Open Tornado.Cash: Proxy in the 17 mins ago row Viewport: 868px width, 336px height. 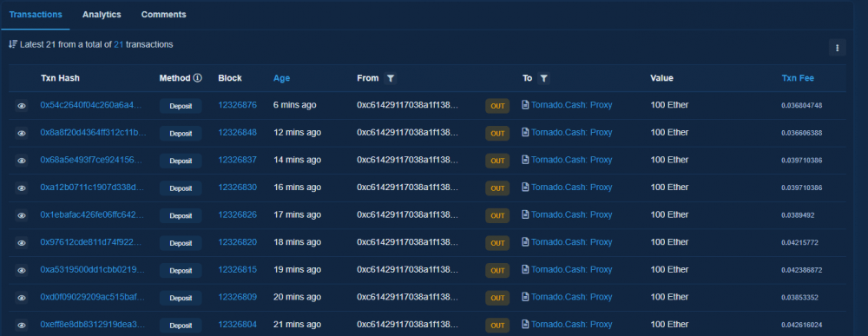[572, 214]
